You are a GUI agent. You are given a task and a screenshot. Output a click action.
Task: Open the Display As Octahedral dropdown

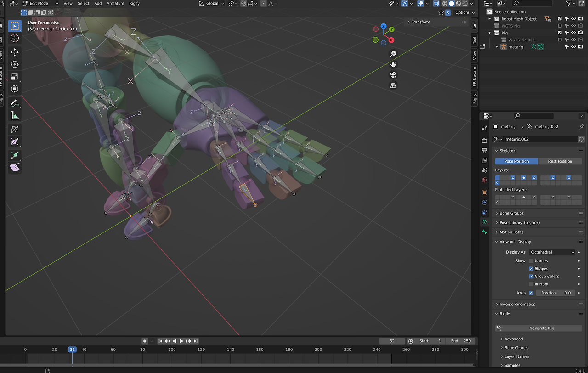(552, 252)
